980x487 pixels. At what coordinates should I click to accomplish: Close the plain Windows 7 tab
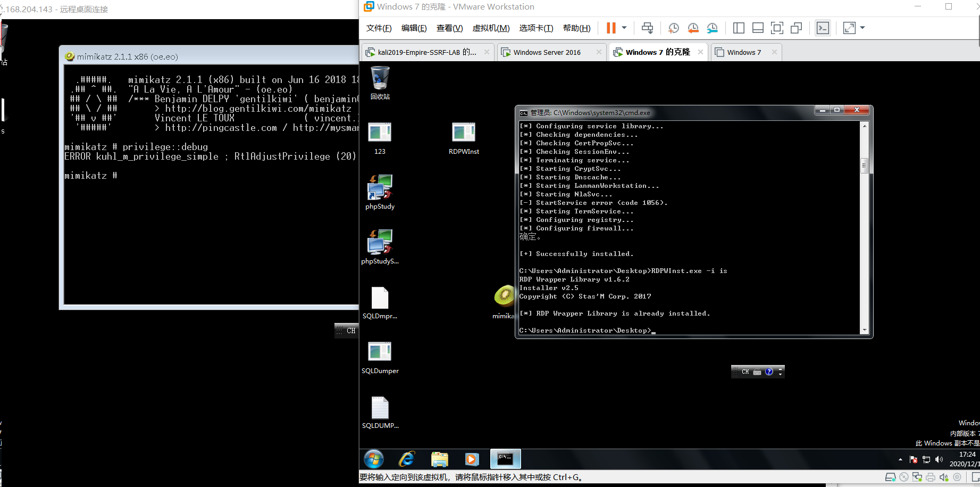tap(774, 52)
